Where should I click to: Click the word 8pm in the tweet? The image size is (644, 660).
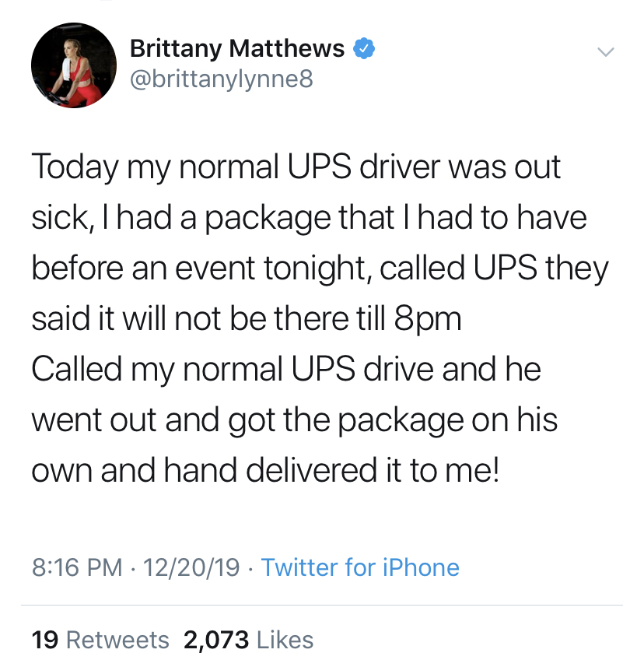pyautogui.click(x=428, y=319)
